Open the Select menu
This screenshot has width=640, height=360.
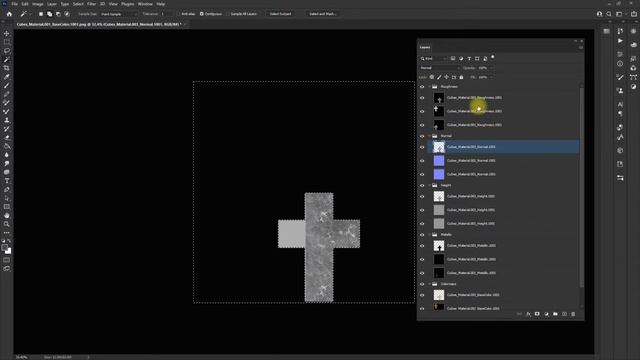point(78,4)
